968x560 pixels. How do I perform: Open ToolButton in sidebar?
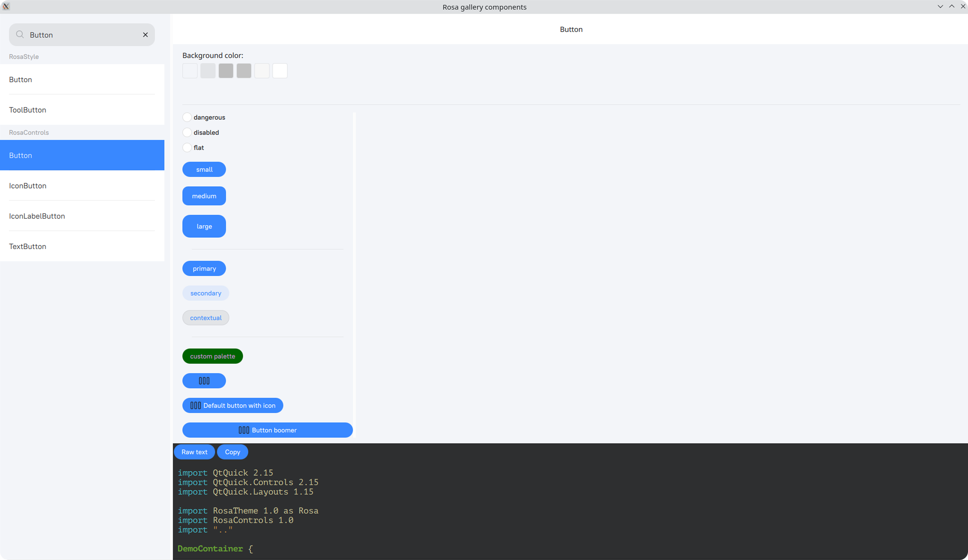pyautogui.click(x=82, y=110)
